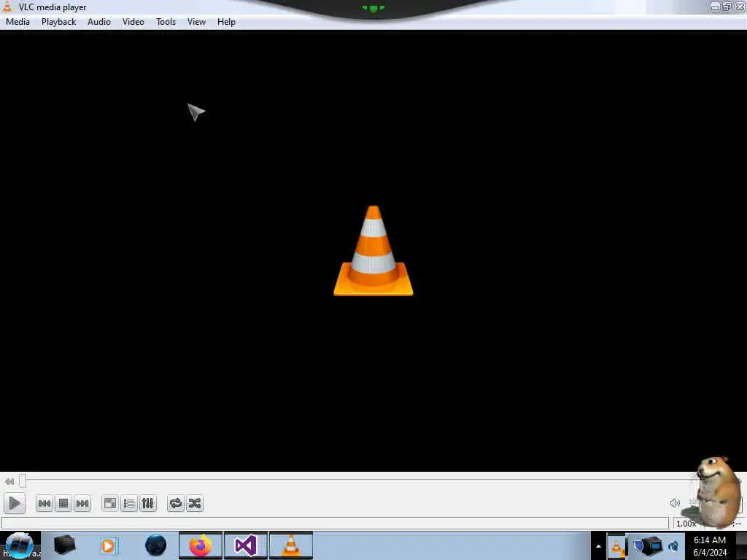The image size is (747, 560).
Task: Click playback speed 1.00x label
Action: [x=686, y=524]
